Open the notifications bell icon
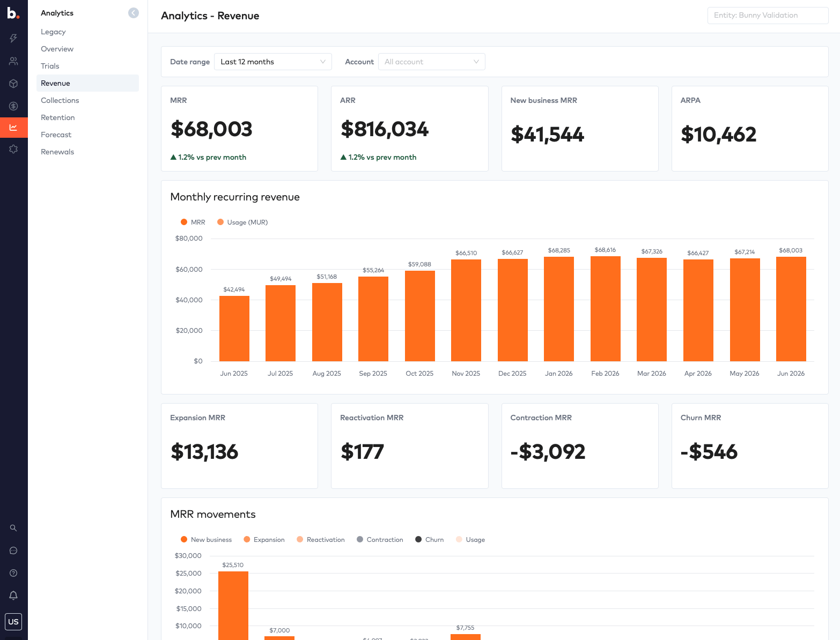The image size is (840, 640). tap(13, 596)
